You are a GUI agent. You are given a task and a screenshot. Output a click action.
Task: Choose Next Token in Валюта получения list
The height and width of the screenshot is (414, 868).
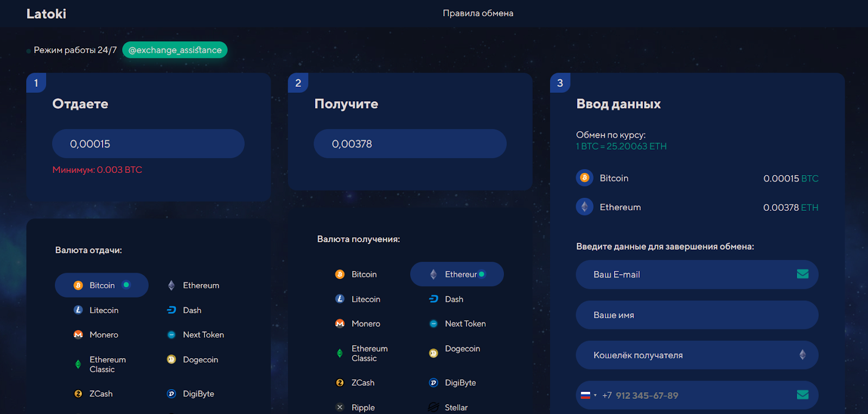point(457,324)
